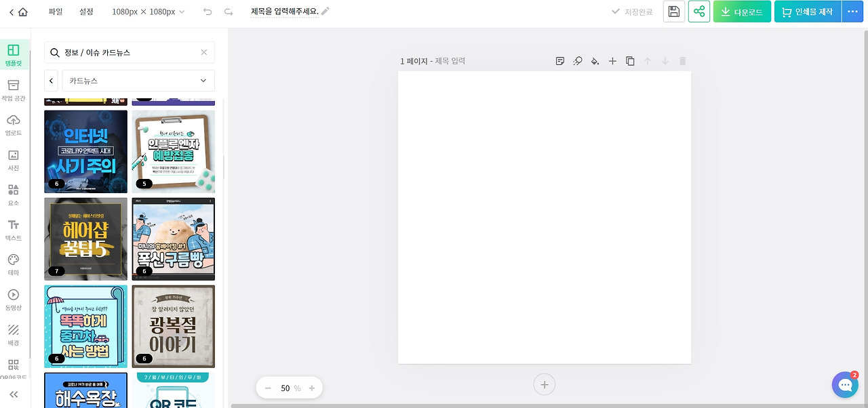Open the 배경 background panel
868x408 pixels.
[x=14, y=333]
